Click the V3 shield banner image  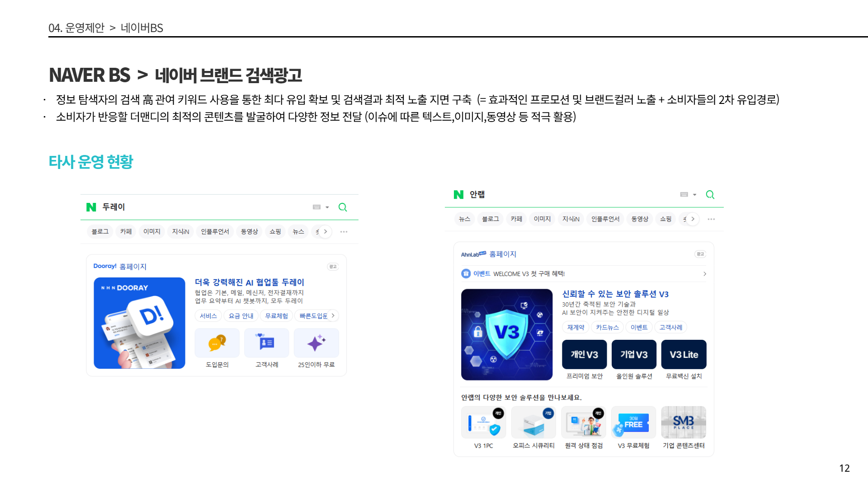click(x=506, y=334)
